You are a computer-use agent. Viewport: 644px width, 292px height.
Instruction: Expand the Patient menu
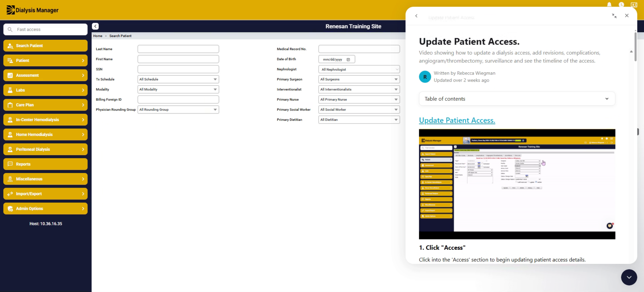(x=45, y=60)
